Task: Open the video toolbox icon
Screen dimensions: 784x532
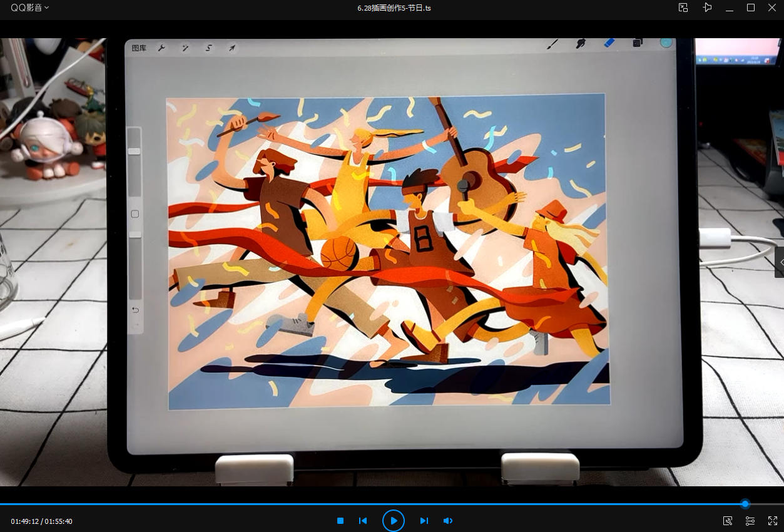Action: pyautogui.click(x=727, y=521)
